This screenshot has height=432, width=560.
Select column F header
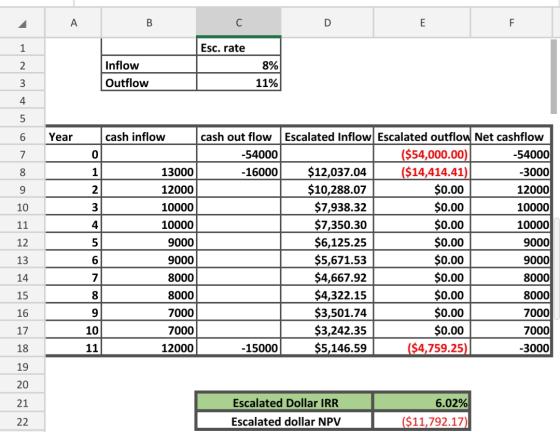point(511,23)
